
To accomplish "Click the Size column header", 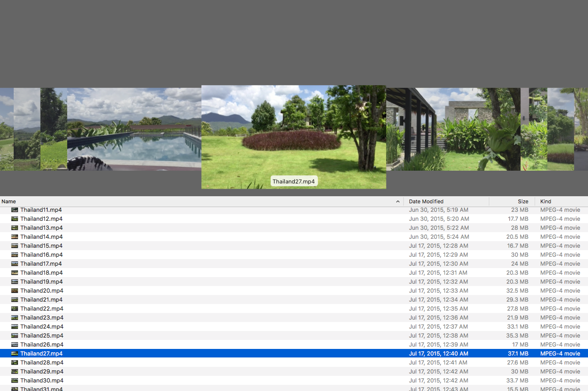I will pos(512,201).
